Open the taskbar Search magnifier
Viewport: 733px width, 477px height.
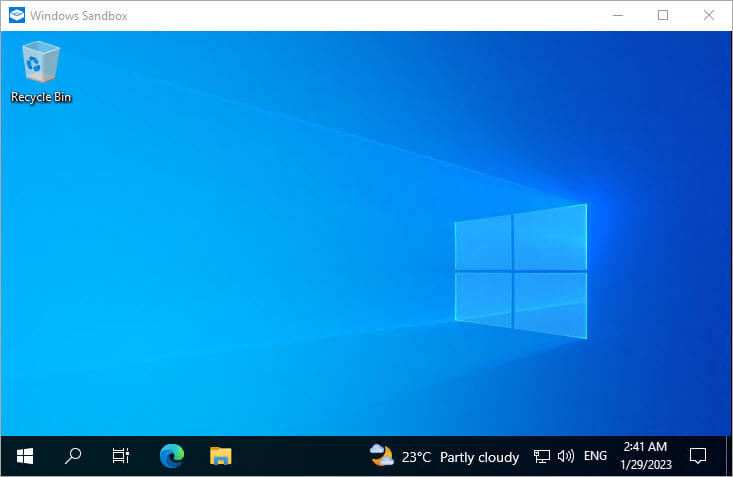pyautogui.click(x=73, y=456)
